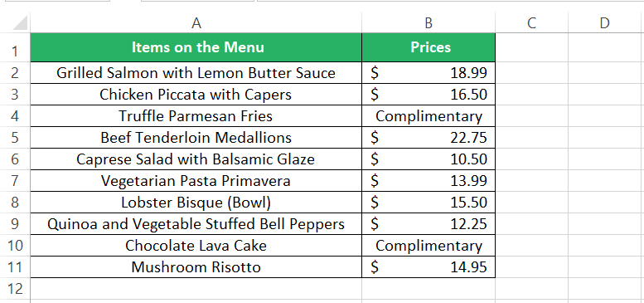Select the Chicken Piccata with Capers cell
The image size is (644, 303).
196,95
